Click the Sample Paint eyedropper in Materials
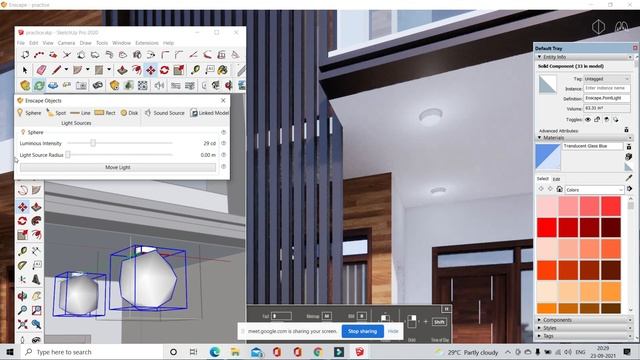 point(629,178)
